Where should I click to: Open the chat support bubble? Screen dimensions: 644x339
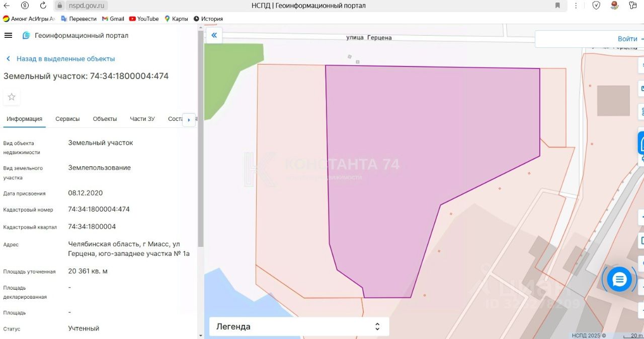[619, 279]
